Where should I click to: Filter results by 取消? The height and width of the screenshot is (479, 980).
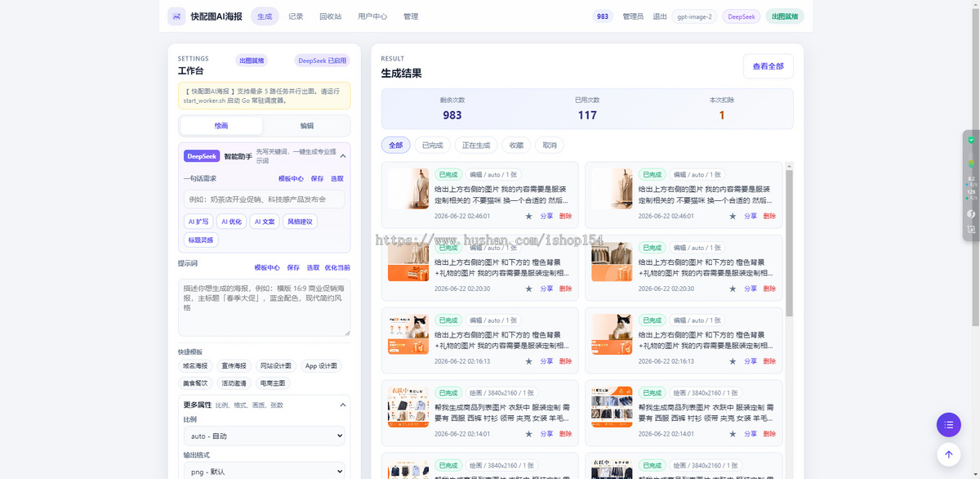(550, 145)
